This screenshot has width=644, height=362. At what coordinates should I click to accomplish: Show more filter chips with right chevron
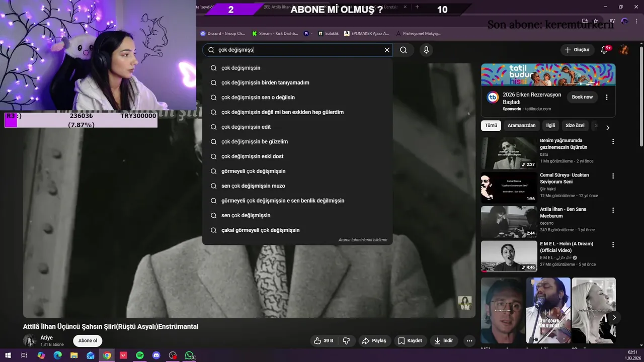point(607,127)
